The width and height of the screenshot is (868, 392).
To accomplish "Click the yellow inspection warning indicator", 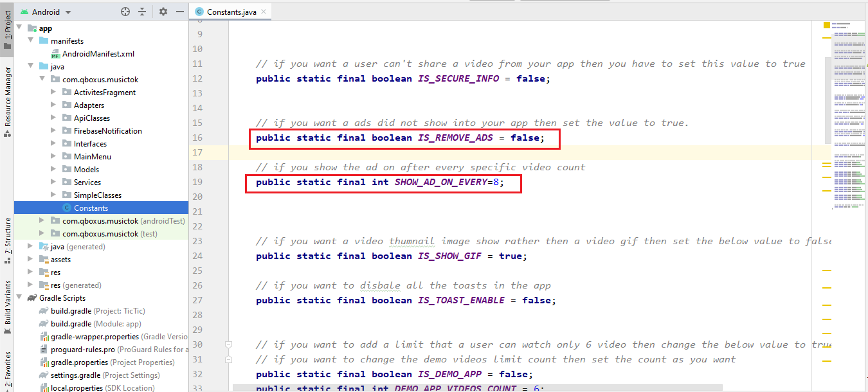I will click(827, 25).
